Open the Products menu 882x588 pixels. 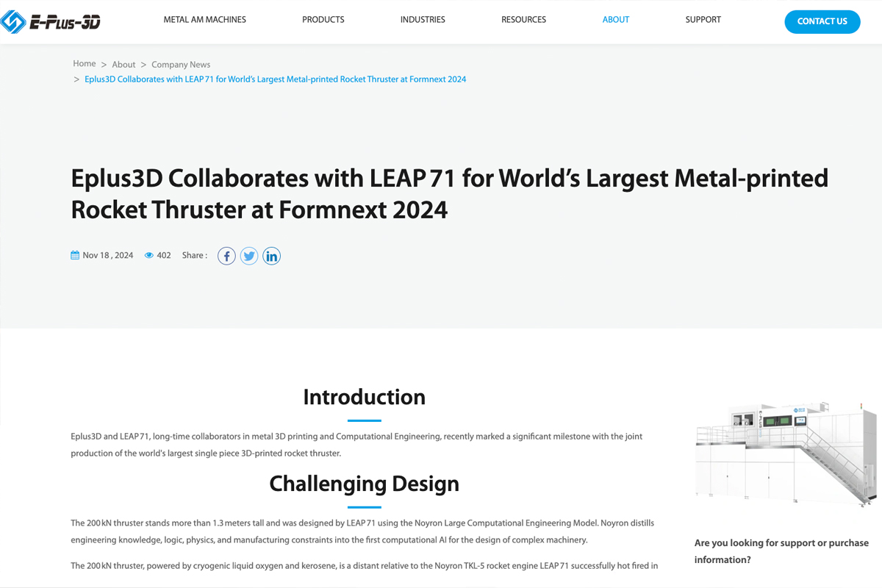tap(323, 20)
